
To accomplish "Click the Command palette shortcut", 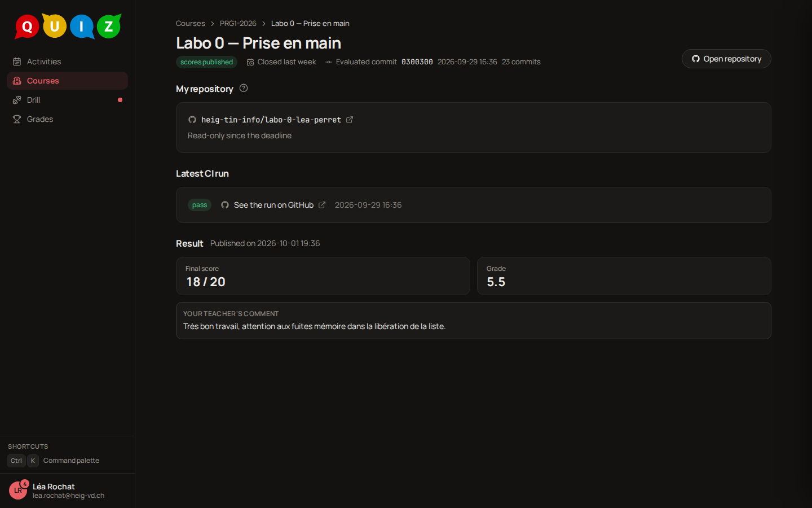I will [x=54, y=461].
